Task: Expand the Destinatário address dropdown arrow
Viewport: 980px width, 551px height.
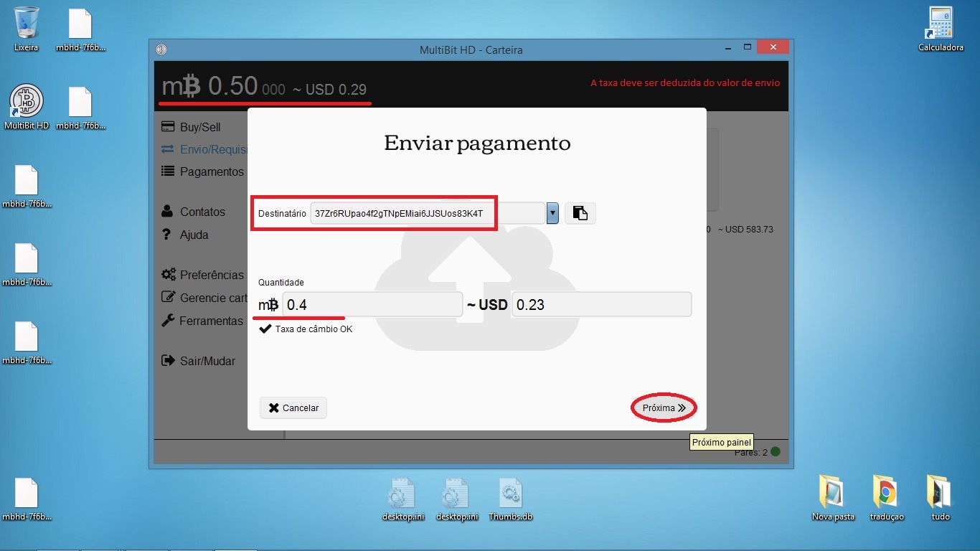Action: 552,213
